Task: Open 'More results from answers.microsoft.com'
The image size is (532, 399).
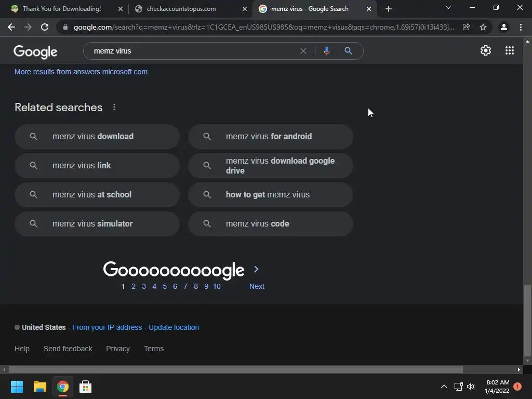Action: tap(81, 72)
